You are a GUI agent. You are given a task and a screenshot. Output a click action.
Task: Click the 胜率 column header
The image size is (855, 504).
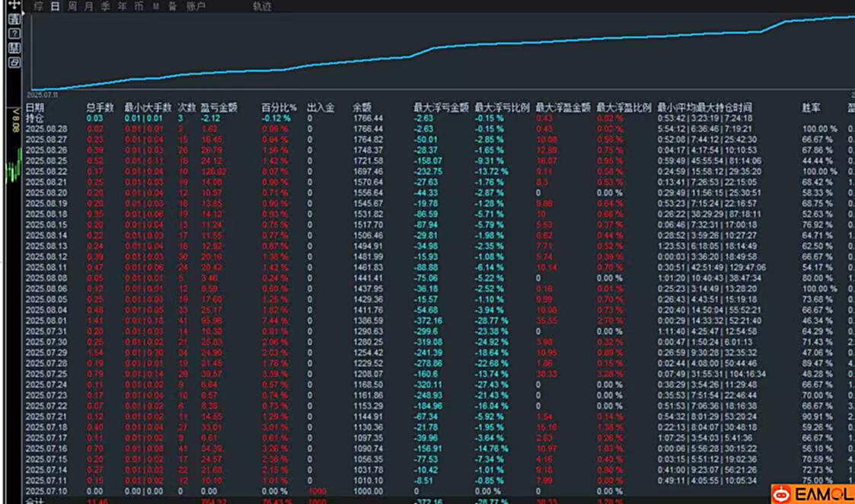pos(811,108)
